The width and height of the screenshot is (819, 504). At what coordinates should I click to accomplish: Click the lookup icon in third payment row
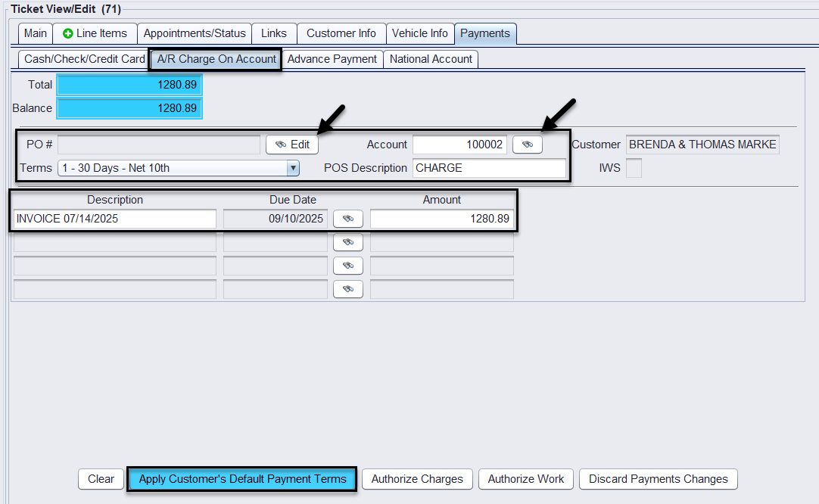[x=348, y=266]
